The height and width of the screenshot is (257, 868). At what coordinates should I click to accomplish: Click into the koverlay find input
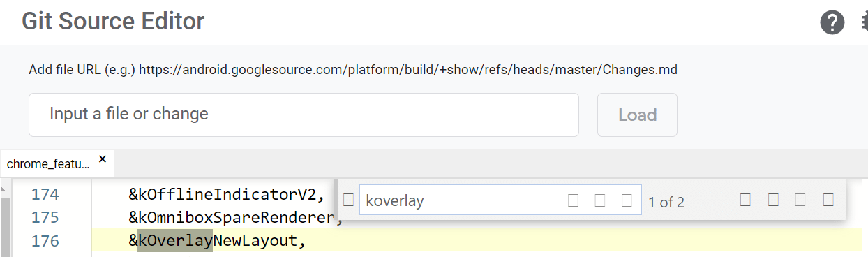pos(464,201)
